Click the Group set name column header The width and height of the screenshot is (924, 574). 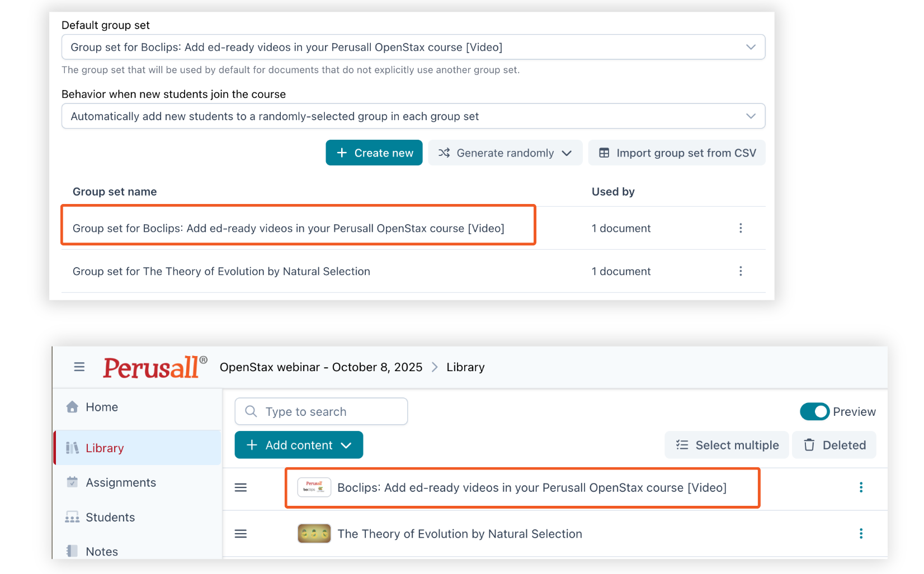click(x=115, y=192)
